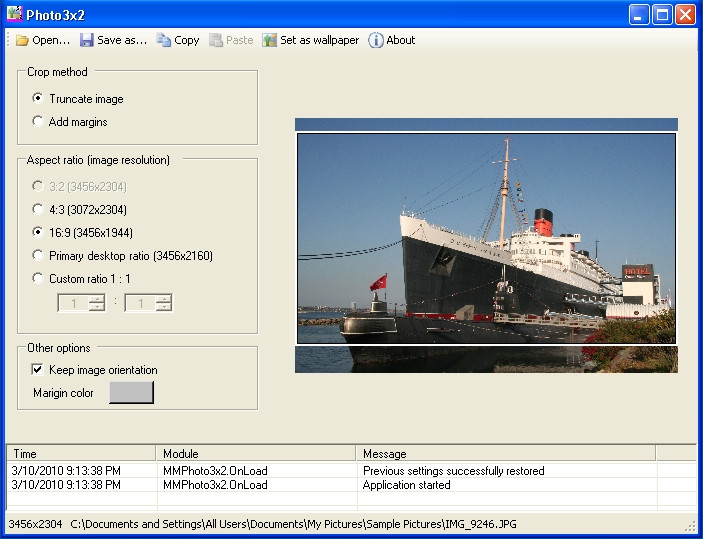The height and width of the screenshot is (539, 703).
Task: Click the ship photo preview image
Action: point(486,245)
